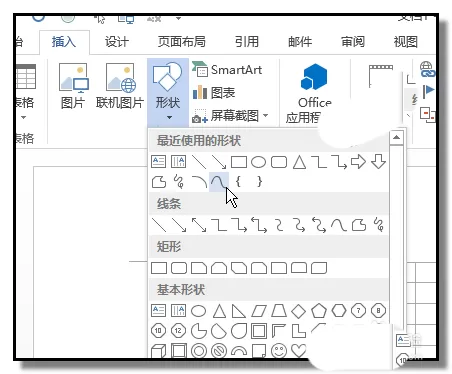The width and height of the screenshot is (452, 374).
Task: Select the Dodecagon (12) shape under 基本形状
Action: coord(178,331)
